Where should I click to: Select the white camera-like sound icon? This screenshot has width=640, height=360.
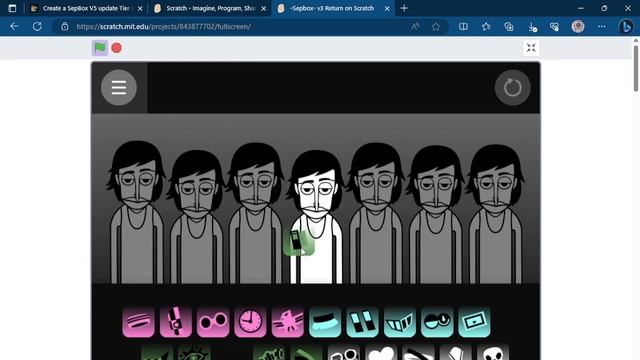(x=344, y=352)
